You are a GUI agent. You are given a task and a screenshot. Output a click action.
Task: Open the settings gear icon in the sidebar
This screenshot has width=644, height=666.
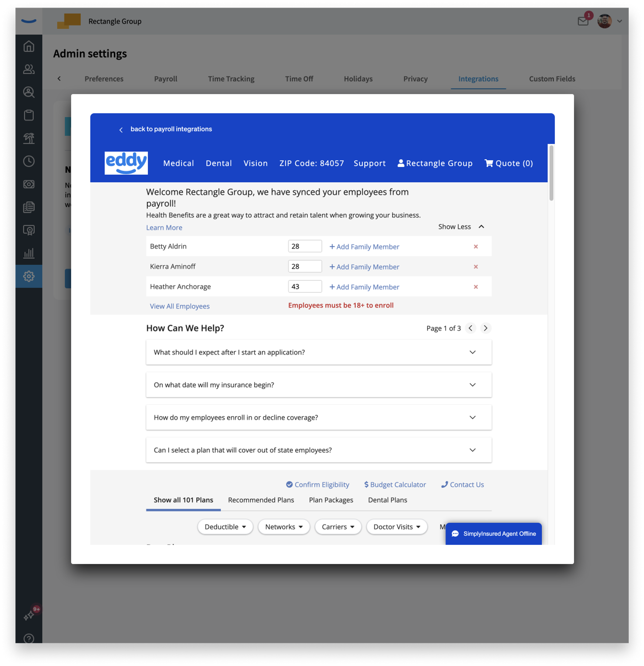click(x=29, y=276)
